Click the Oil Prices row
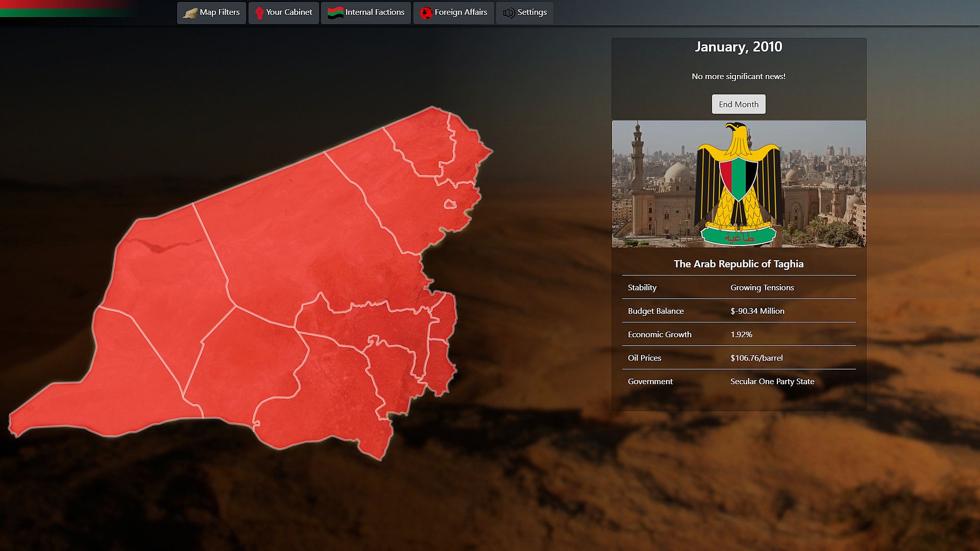The image size is (980, 551). coord(738,358)
